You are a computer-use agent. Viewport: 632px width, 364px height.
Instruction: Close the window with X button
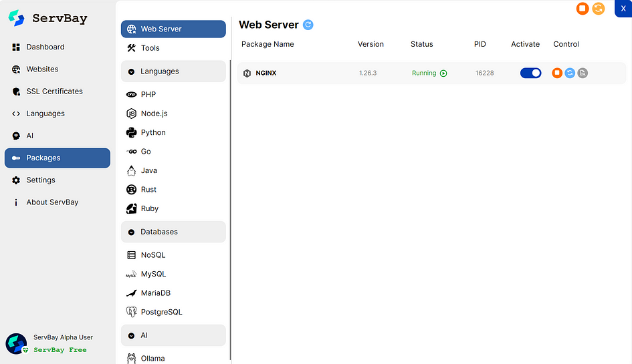click(x=623, y=9)
